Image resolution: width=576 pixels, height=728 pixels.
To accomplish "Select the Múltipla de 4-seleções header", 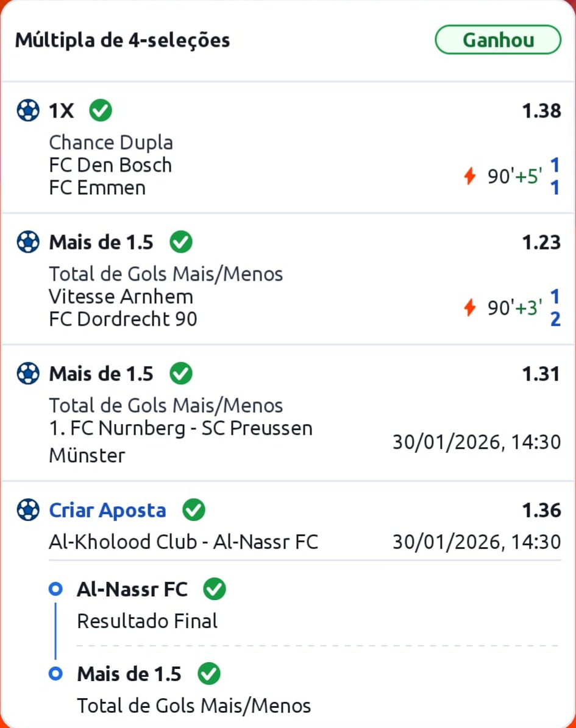I will (123, 40).
